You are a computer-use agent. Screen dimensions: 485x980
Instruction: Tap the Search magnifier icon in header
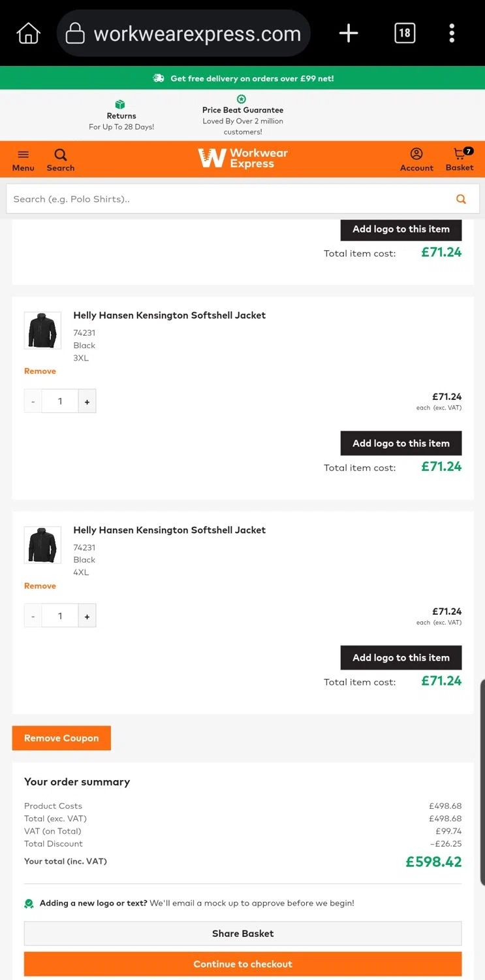[61, 159]
